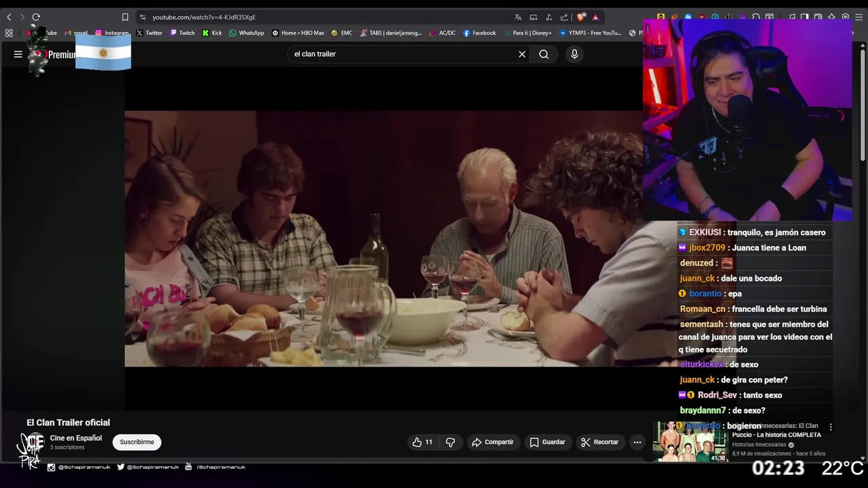Open Twitch bookmark
This screenshot has height=488, width=868.
(x=182, y=33)
